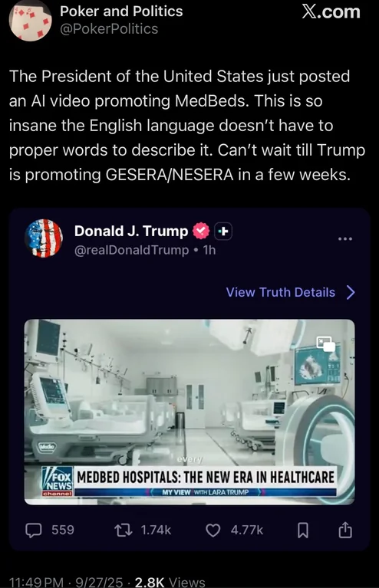
Task: Click the reply comment bubble icon
Action: 34,531
